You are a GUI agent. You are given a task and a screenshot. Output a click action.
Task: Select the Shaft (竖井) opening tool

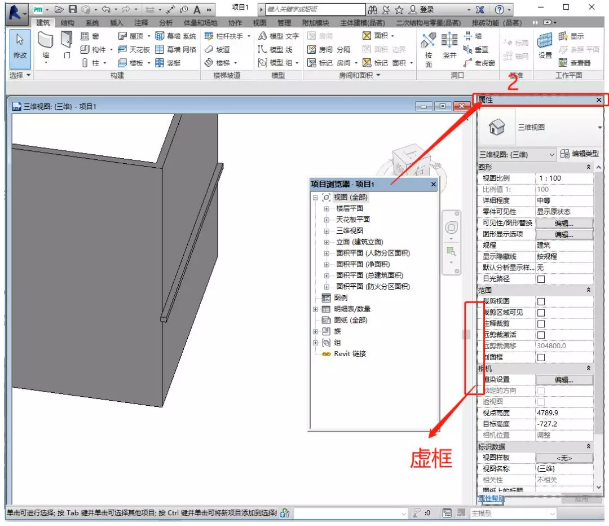pos(449,45)
